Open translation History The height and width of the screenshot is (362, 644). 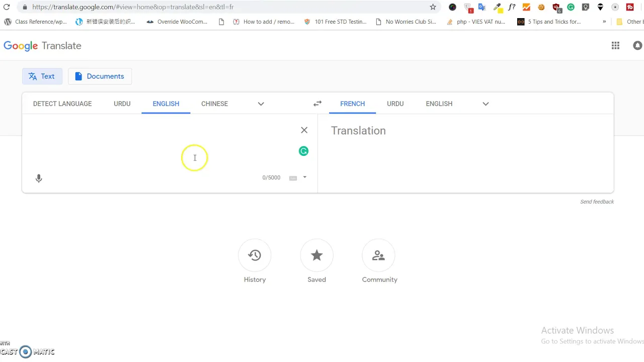coord(255,261)
